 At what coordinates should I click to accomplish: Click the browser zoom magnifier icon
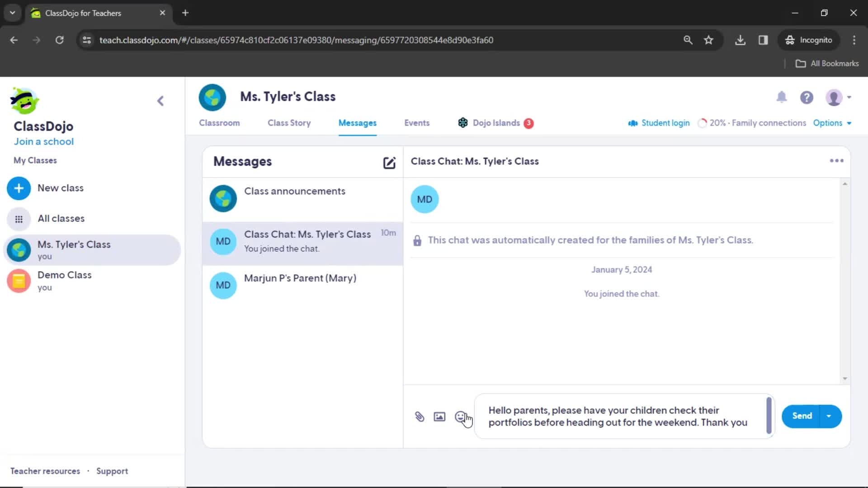[x=688, y=40]
